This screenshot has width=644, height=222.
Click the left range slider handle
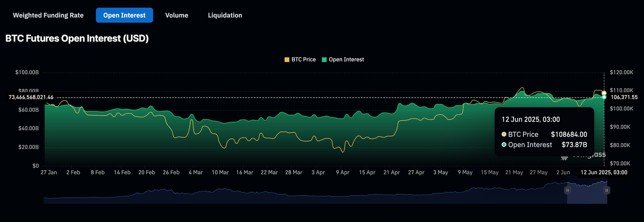pyautogui.click(x=567, y=190)
